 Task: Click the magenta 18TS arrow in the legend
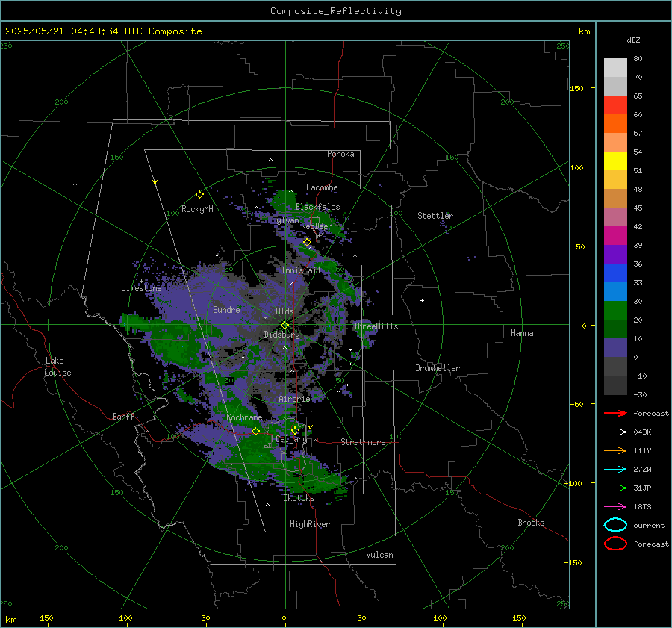click(615, 507)
